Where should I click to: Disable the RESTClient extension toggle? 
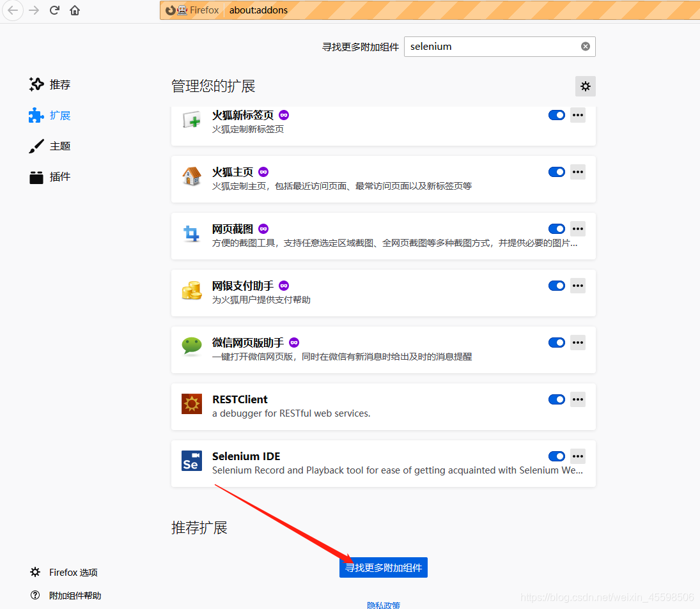coord(557,399)
